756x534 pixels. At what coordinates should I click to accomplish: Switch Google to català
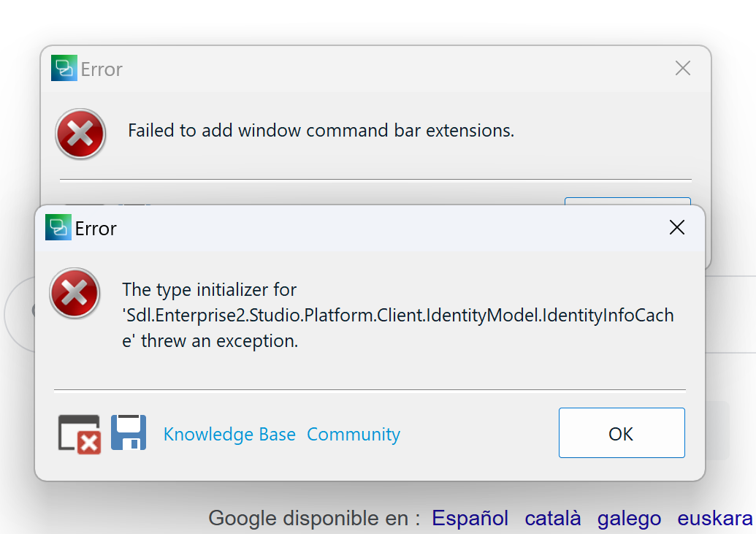pos(552,518)
